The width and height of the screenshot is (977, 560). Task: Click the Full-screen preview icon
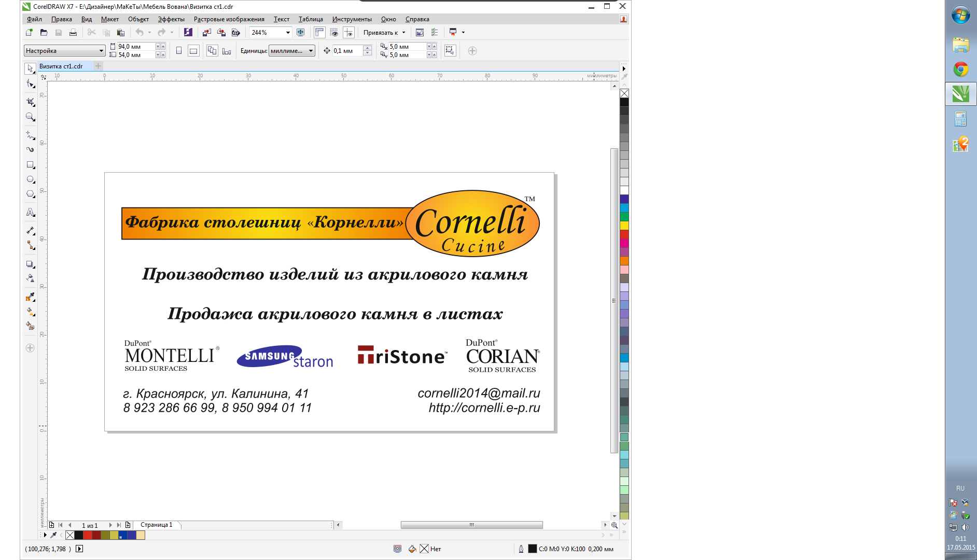[x=300, y=32]
